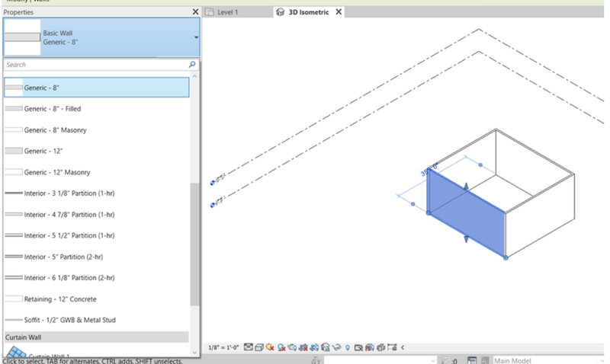The width and height of the screenshot is (610, 364).
Task: Click the Highlight Displacement Sets icon
Action: 380,348
